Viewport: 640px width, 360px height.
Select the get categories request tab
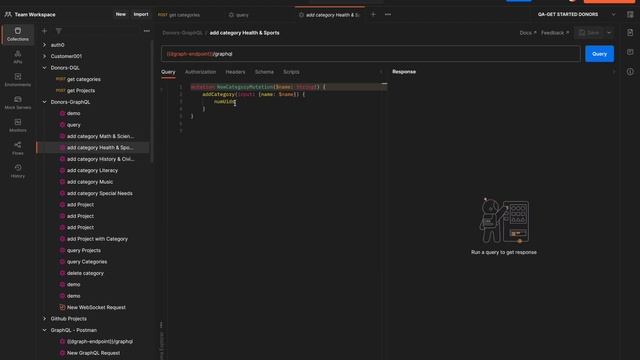tap(179, 15)
